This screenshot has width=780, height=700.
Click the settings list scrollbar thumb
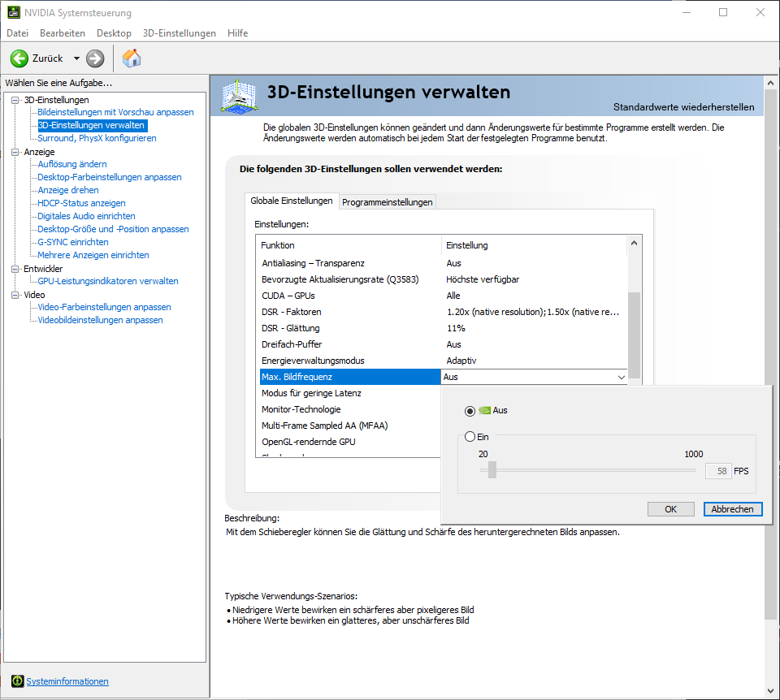634,337
